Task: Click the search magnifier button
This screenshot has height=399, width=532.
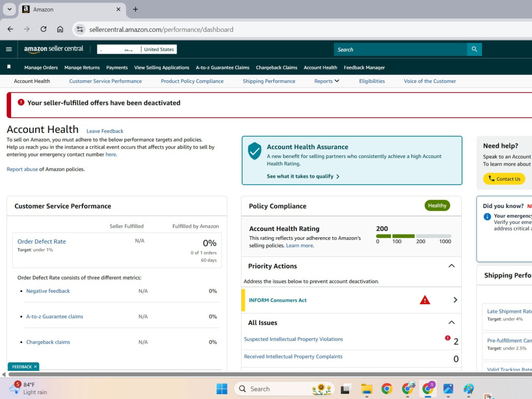Action: (475, 49)
